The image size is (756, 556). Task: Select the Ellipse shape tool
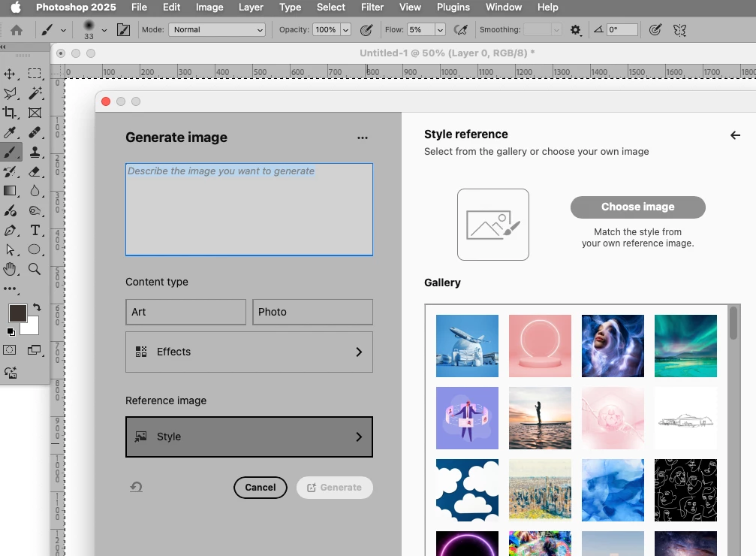click(x=35, y=249)
